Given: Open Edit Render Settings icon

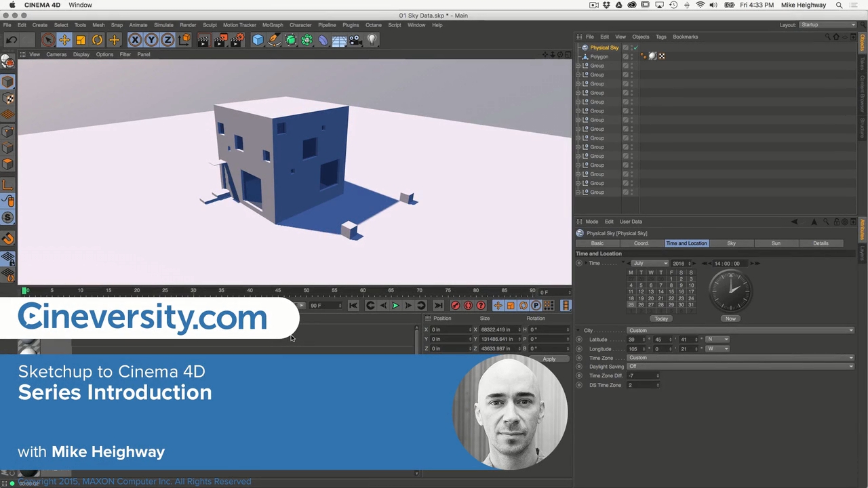Looking at the screenshot, I should pos(237,40).
